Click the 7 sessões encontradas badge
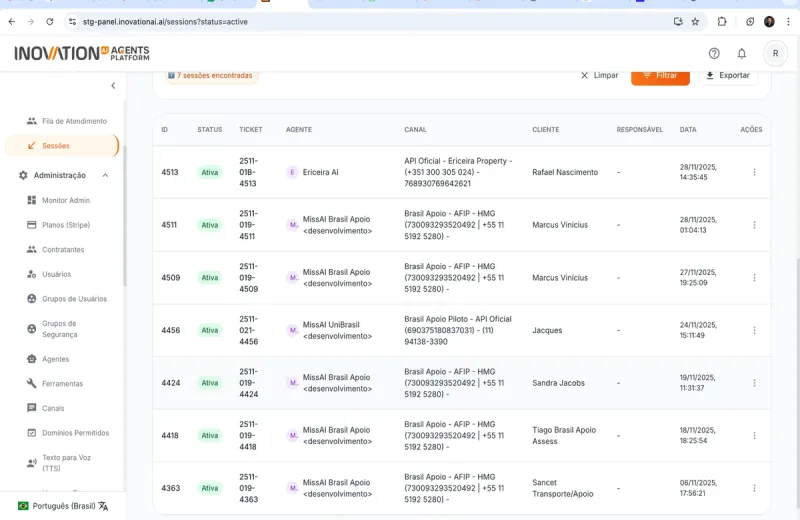 tap(212, 76)
